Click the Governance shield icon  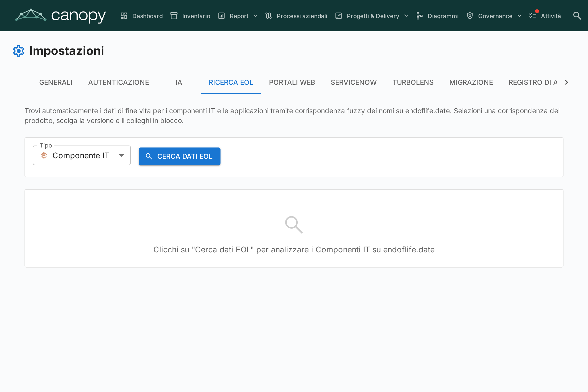point(470,16)
